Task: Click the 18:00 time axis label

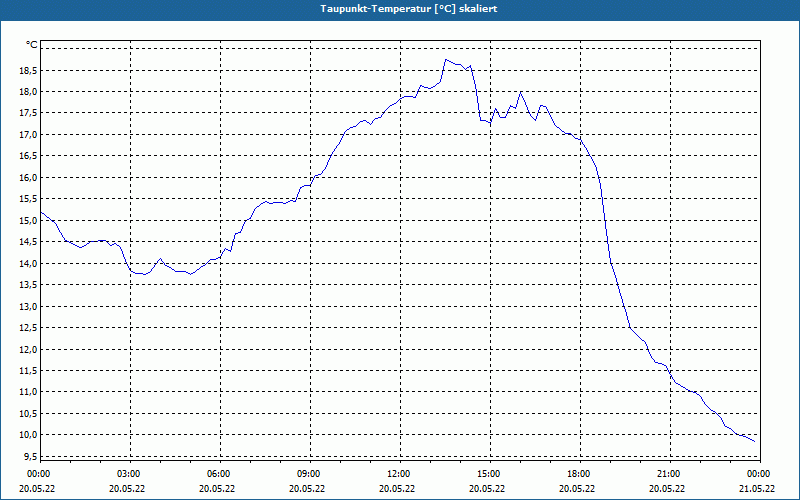Action: 580,474
